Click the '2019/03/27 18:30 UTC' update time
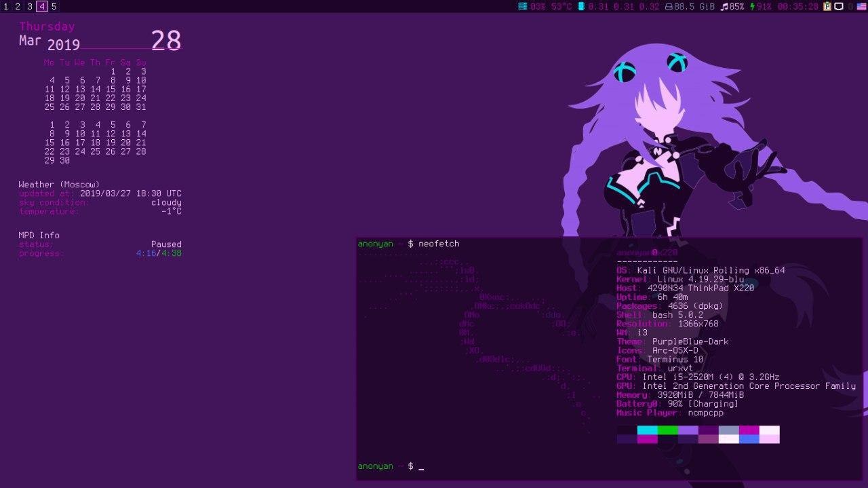The width and height of the screenshot is (868, 488). click(x=131, y=193)
